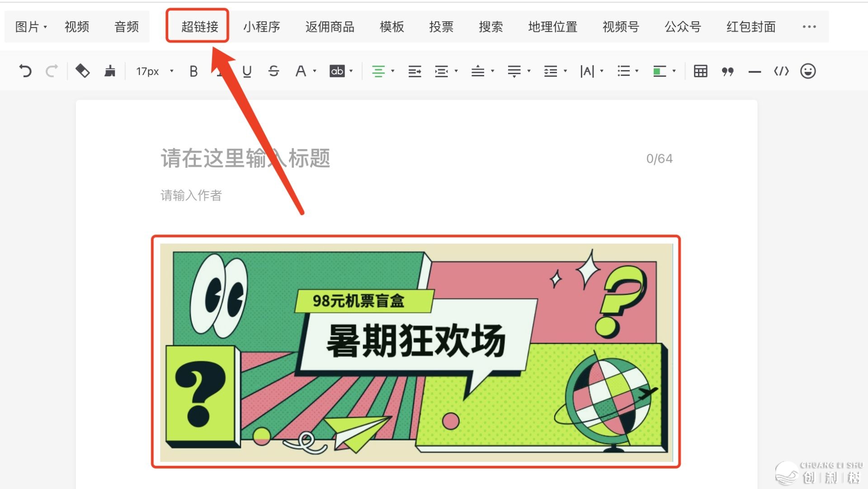Screen dimensions: 868x489
Task: Select the 小程序 mini program item
Action: pos(261,27)
